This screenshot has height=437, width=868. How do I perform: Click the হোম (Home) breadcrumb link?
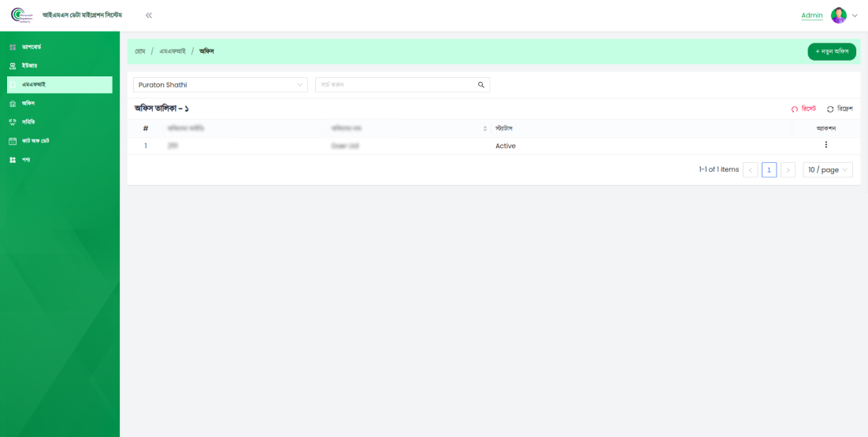pyautogui.click(x=140, y=51)
